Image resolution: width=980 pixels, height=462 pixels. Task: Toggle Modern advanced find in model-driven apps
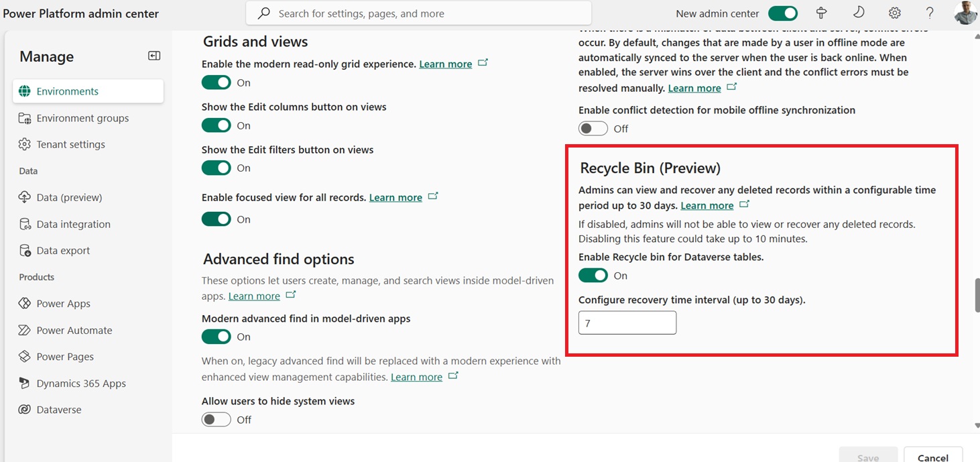tap(217, 337)
